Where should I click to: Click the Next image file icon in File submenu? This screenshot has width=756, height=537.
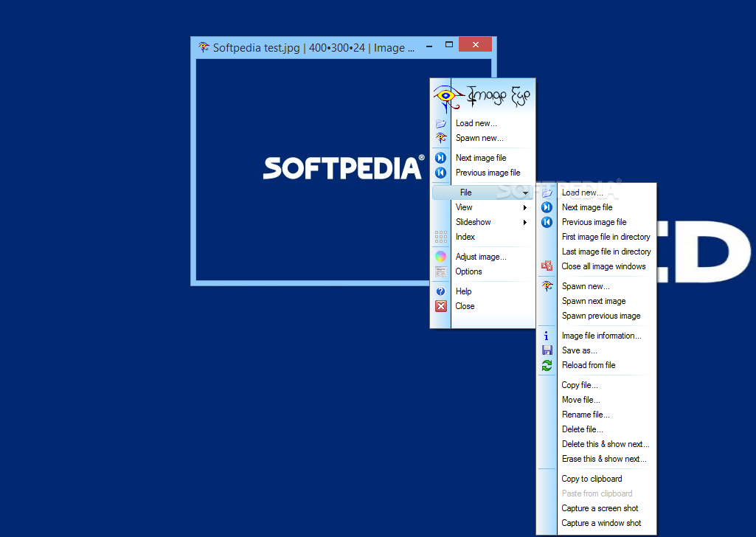click(x=547, y=207)
